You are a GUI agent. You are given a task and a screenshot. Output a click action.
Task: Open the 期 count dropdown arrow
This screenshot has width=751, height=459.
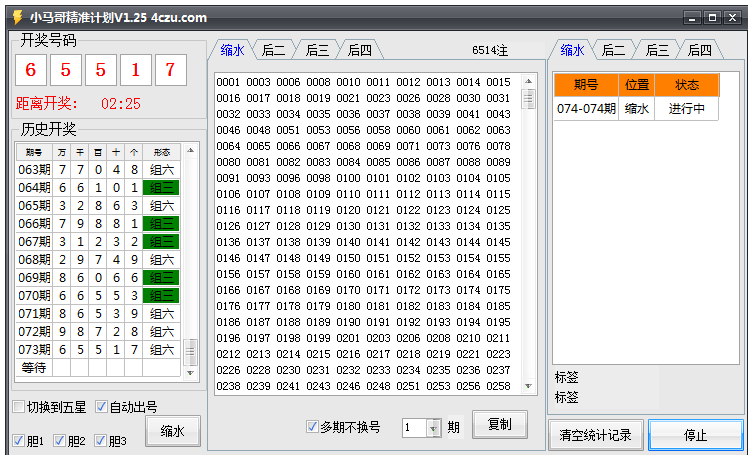[433, 428]
